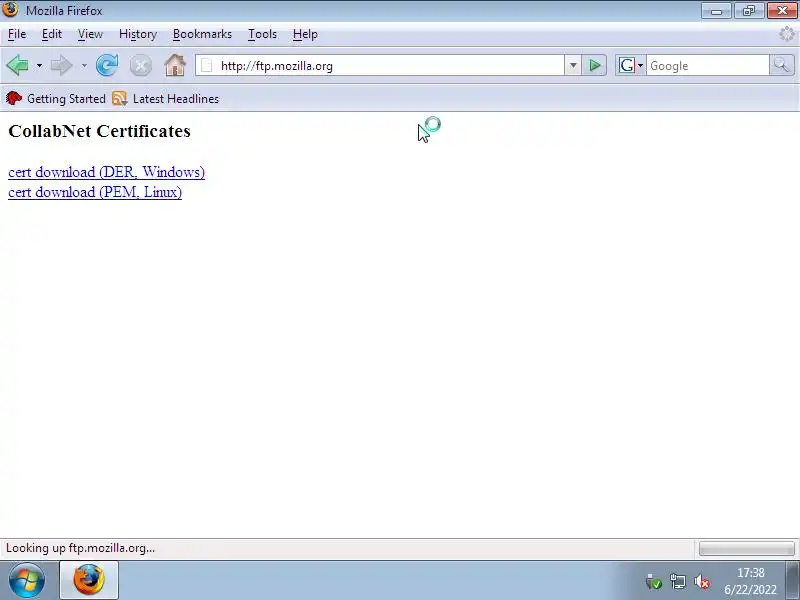Expand the address bar history dropdown
This screenshot has height=600, width=800.
(573, 65)
